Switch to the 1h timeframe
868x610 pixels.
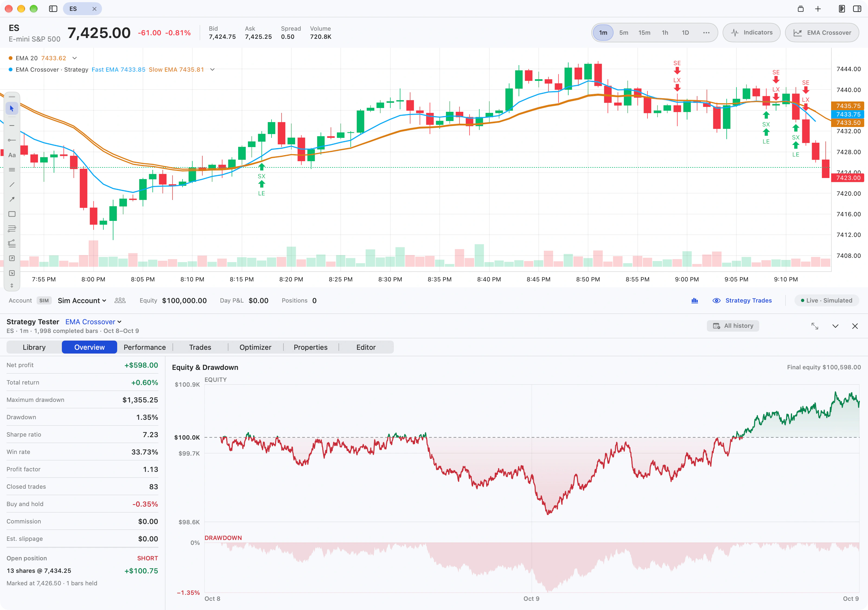pos(665,33)
